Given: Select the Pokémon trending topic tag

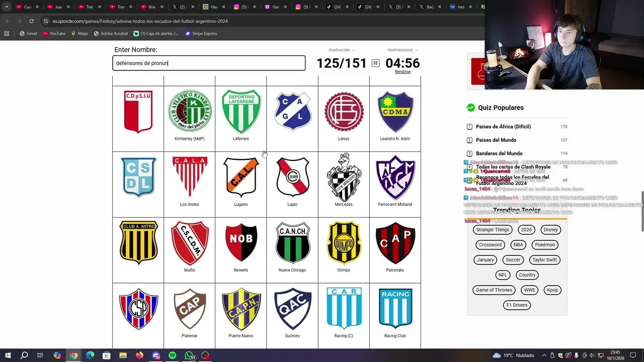Looking at the screenshot, I should 545,245.
